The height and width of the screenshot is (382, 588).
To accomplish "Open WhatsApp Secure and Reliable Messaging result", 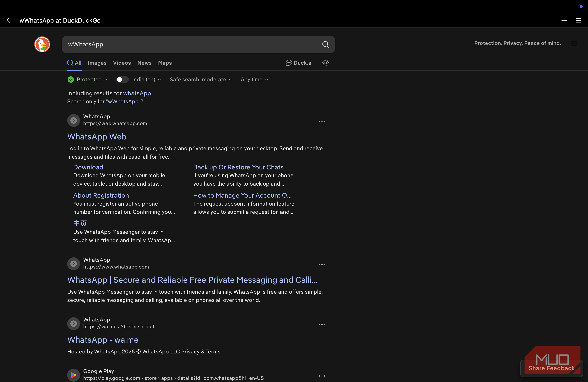I will [x=192, y=280].
